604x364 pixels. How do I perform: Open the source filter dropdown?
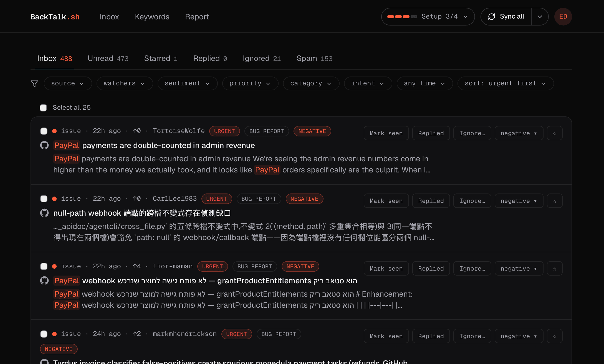(68, 83)
